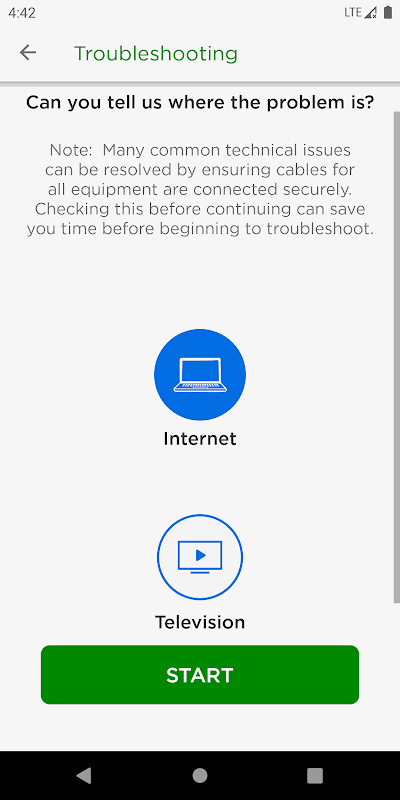Click the Troubleshooting page title
This screenshot has height=800, width=400.
(x=156, y=53)
